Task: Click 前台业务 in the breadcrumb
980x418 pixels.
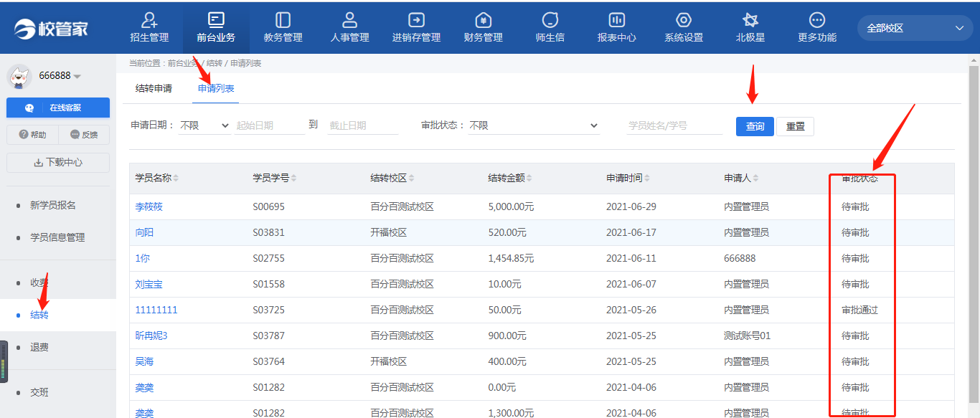Action: pyautogui.click(x=184, y=63)
